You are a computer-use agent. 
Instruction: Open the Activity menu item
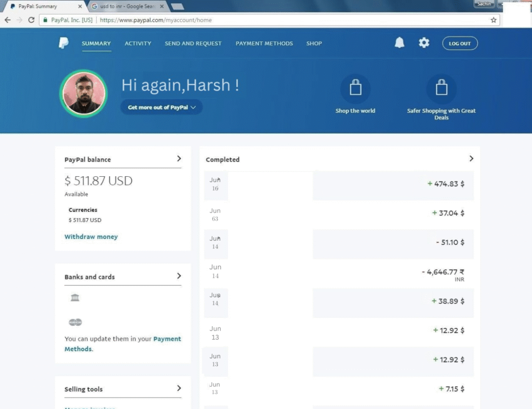pos(138,44)
